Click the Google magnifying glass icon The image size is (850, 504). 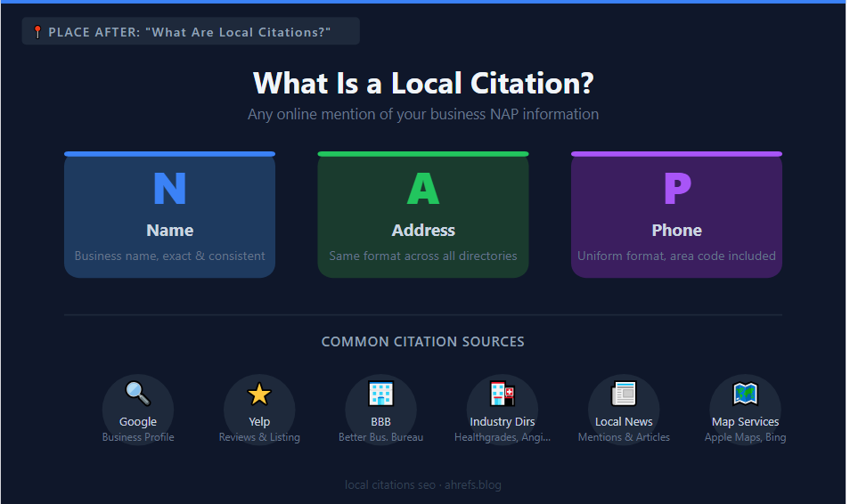click(x=138, y=394)
